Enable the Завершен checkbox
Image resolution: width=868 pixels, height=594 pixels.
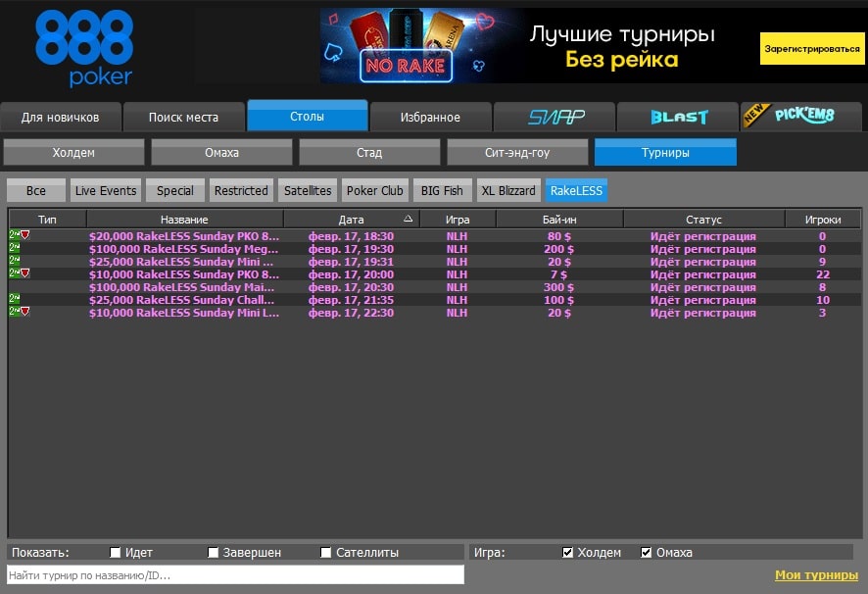(x=213, y=553)
